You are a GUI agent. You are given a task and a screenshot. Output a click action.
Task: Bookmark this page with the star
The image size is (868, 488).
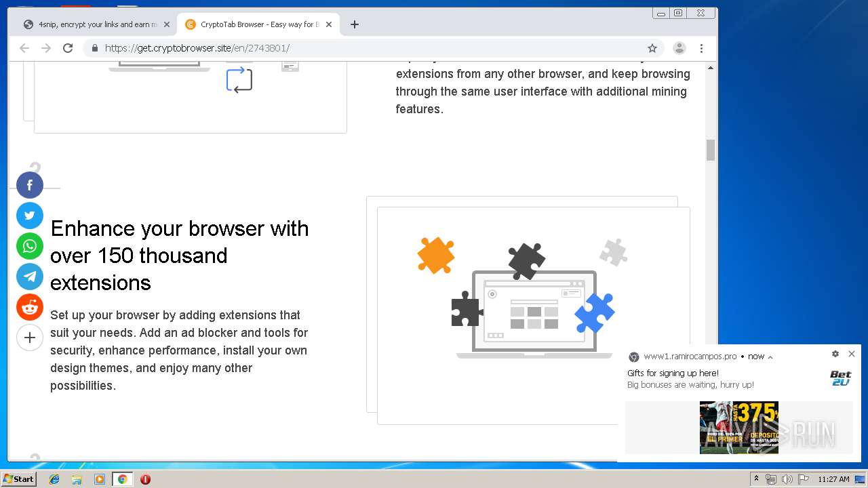(x=652, y=48)
